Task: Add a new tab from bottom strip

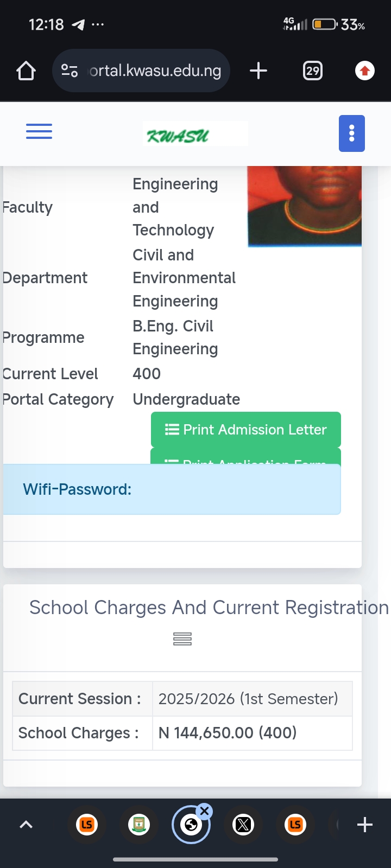Action: [365, 825]
